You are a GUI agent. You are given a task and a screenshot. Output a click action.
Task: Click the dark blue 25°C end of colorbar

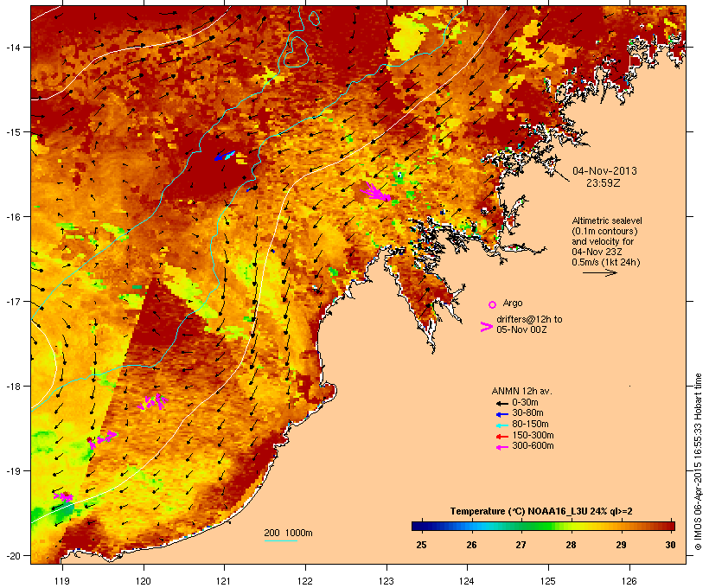click(x=421, y=526)
